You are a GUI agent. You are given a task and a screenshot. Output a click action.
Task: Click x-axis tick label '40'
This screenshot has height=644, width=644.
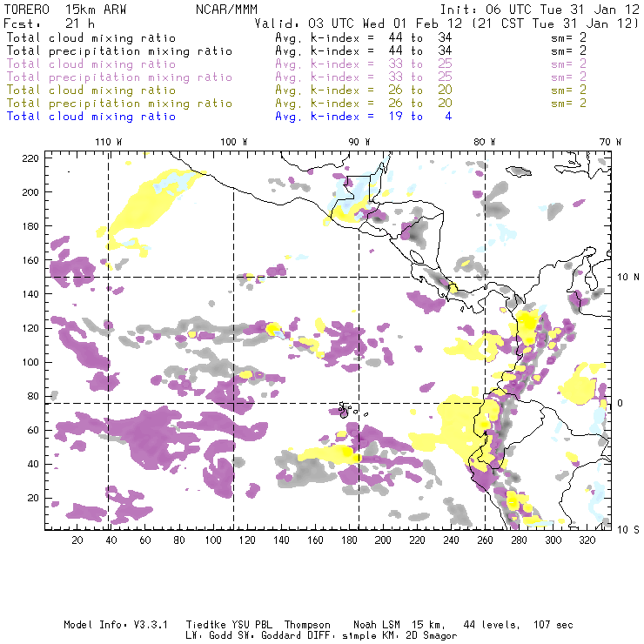111,540
